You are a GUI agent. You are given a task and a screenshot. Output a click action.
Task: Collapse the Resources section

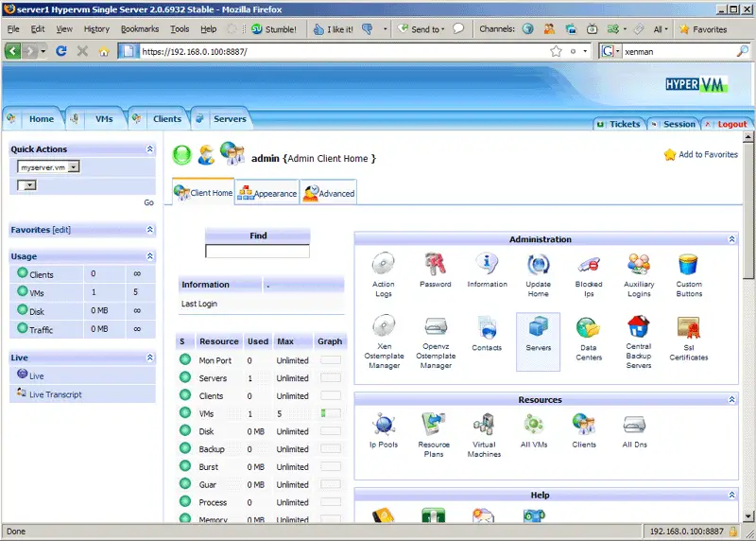[731, 399]
